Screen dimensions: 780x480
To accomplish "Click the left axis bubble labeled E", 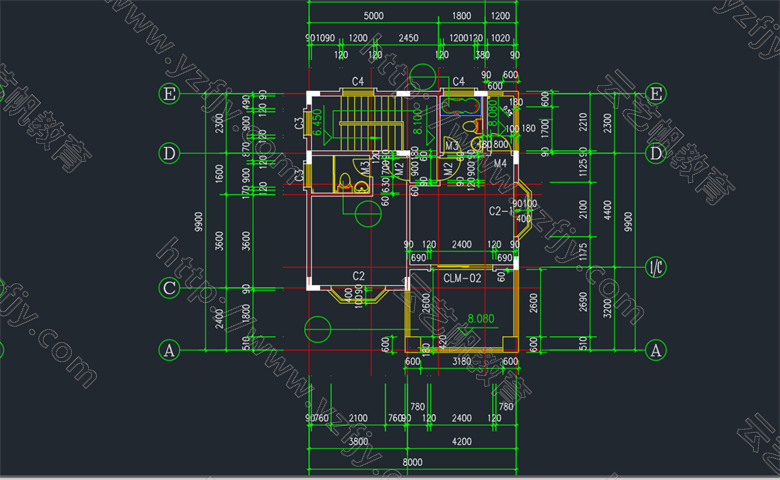I will [x=169, y=94].
